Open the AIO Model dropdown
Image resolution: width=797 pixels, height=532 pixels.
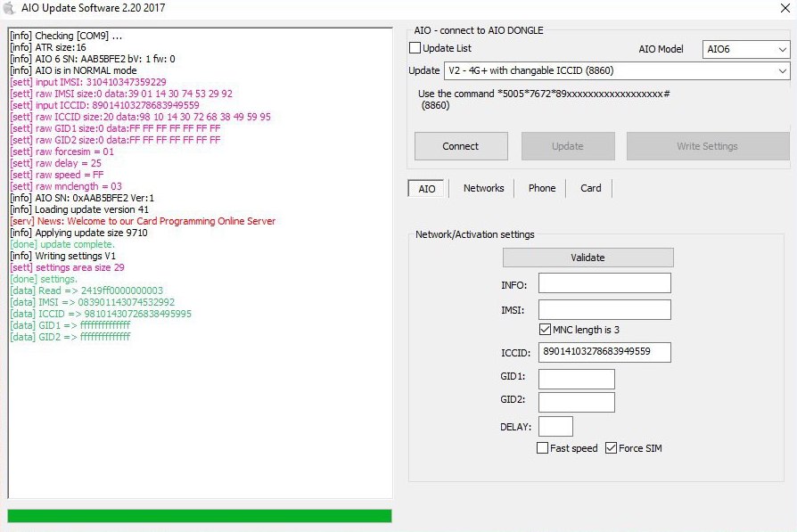(745, 49)
